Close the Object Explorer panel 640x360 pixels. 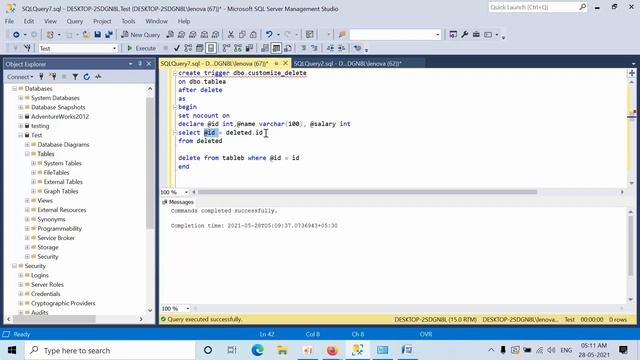click(149, 64)
